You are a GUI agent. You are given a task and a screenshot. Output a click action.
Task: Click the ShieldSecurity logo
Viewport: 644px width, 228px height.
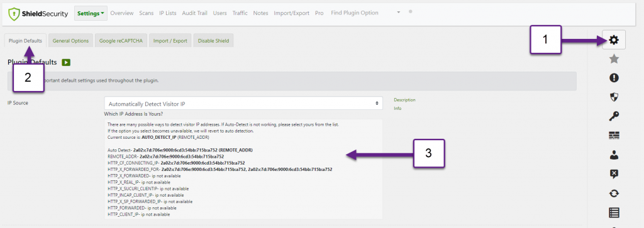pyautogui.click(x=38, y=13)
